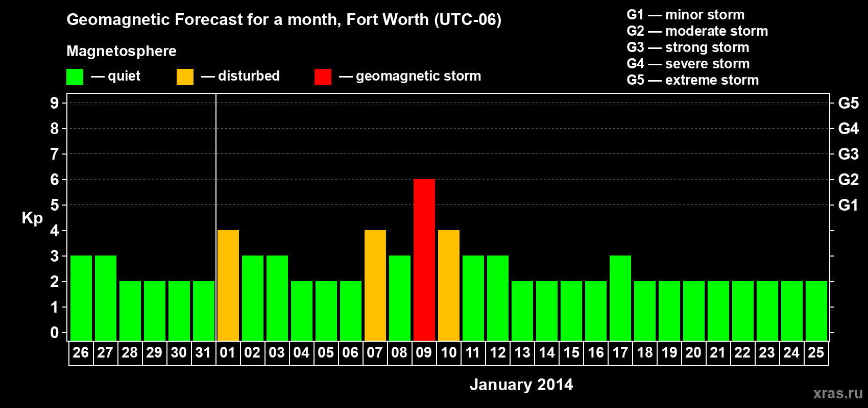Click the 'disturbed' legend label

click(249, 76)
